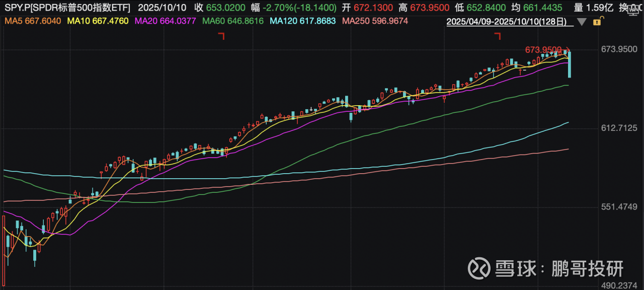The image size is (644, 290).
Task: Click the date range 2025/04/09-2025/10/10 link
Action: pyautogui.click(x=509, y=22)
